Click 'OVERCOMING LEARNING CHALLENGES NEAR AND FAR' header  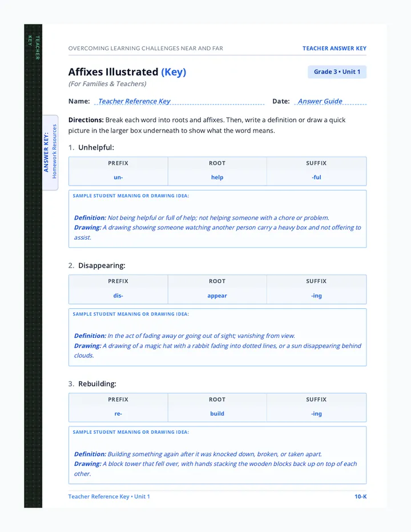[146, 48]
